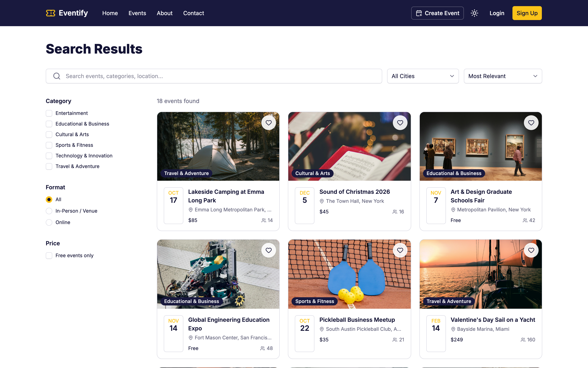This screenshot has height=368, width=588.
Task: Click location pin beside Bayside Marina, Miami
Action: pyautogui.click(x=453, y=329)
